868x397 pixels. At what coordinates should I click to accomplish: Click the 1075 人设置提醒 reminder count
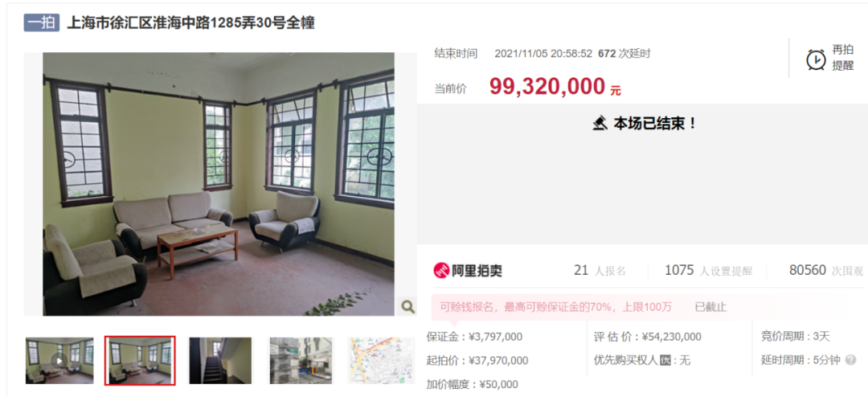click(709, 271)
